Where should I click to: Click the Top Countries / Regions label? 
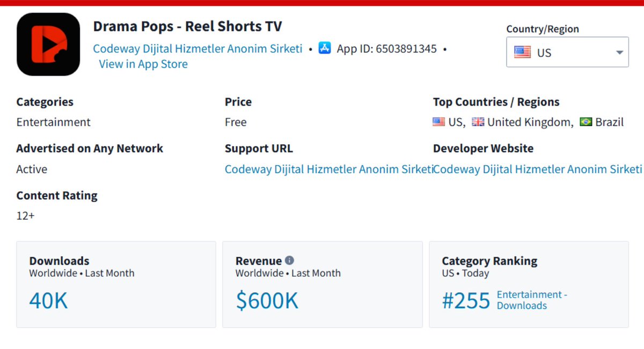pos(496,102)
